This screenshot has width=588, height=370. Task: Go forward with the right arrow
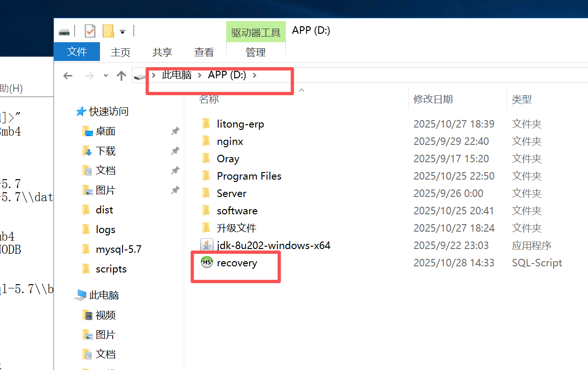pos(89,76)
